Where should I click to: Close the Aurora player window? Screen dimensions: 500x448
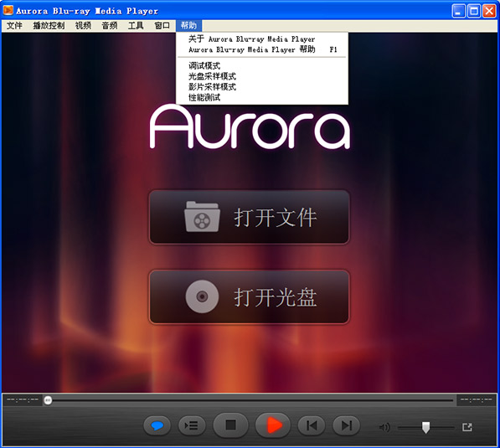[489, 11]
